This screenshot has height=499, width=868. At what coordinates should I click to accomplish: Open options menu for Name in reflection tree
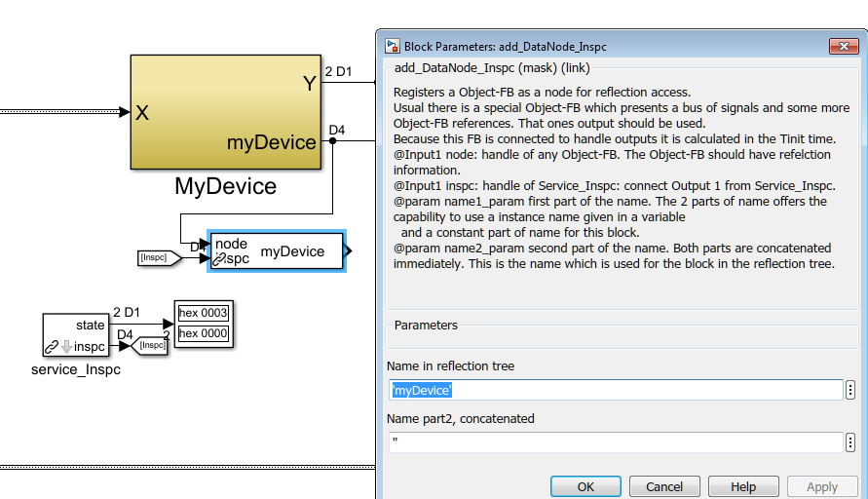(x=850, y=390)
